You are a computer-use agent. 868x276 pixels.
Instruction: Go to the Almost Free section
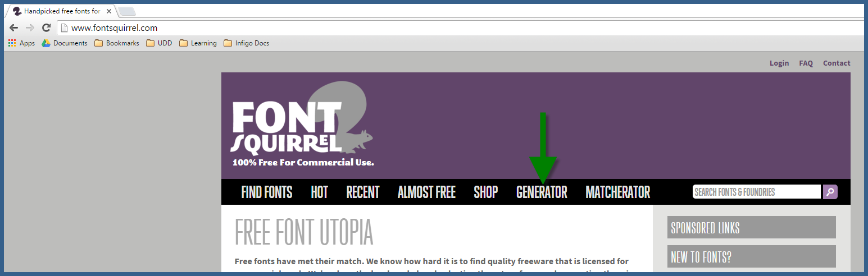click(426, 192)
